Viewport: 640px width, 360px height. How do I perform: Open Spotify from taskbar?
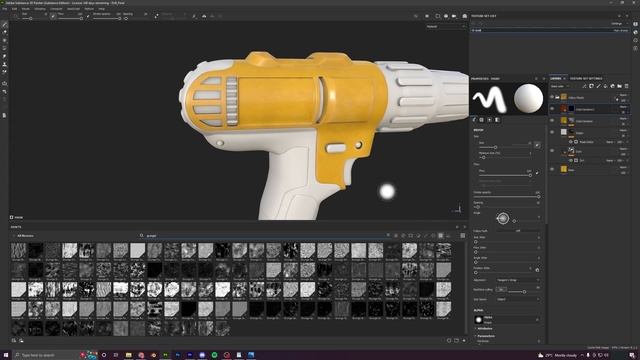(x=214, y=355)
